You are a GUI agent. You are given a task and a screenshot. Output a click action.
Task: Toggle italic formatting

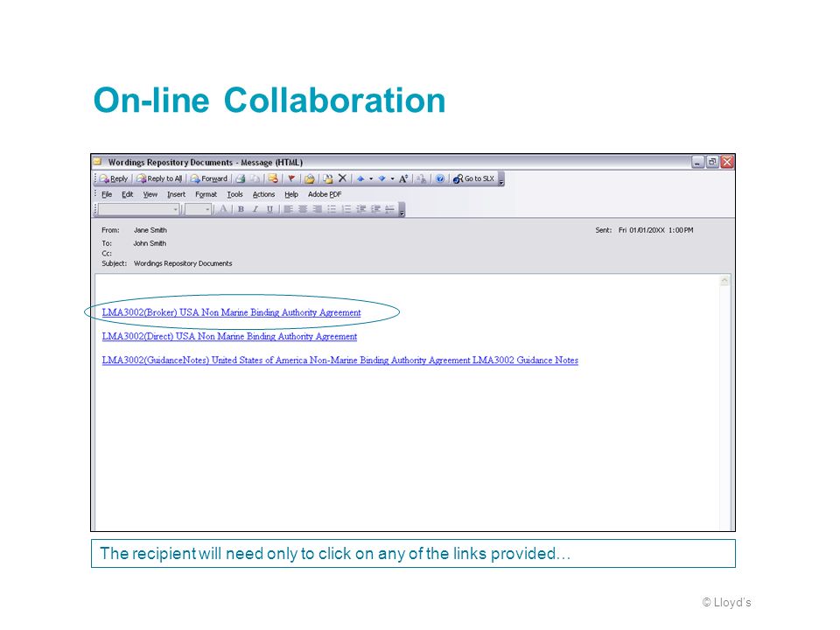(x=255, y=209)
